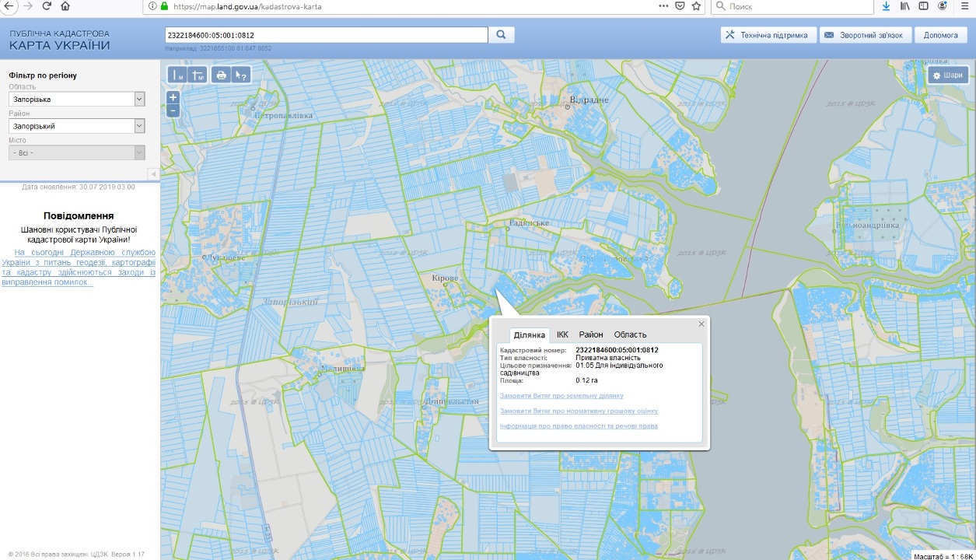
Task: Select the area measuring tool
Action: pos(197,75)
